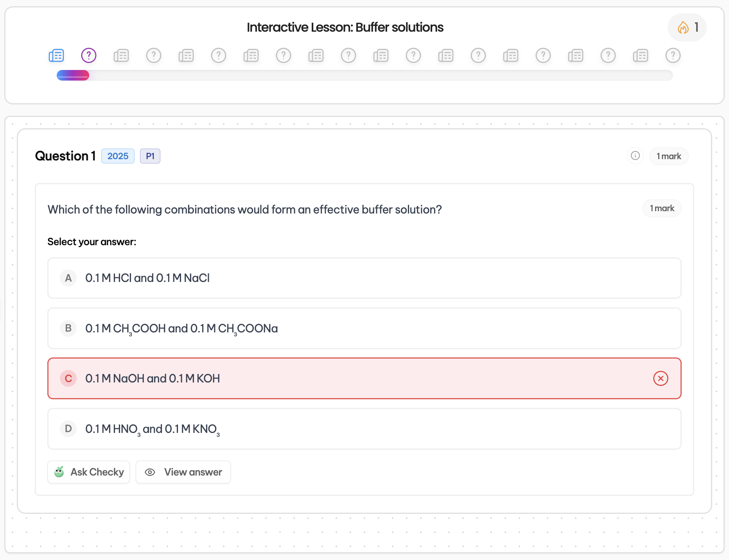Jump to the second lesson page icon
This screenshot has width=729, height=560.
[121, 56]
